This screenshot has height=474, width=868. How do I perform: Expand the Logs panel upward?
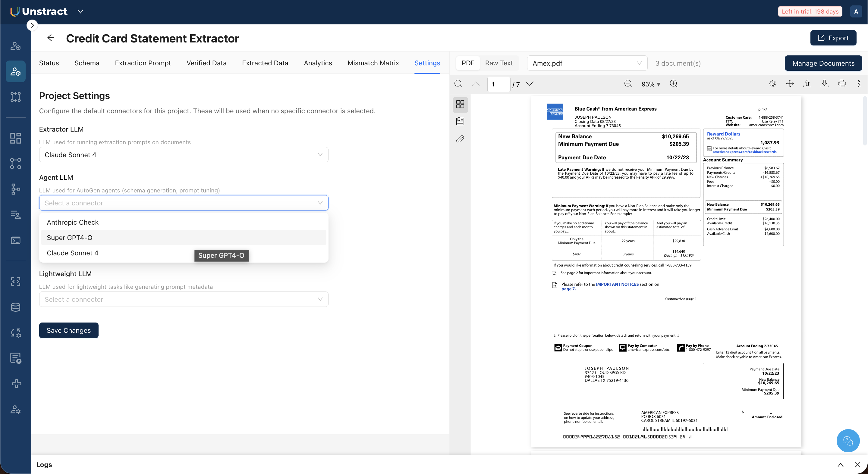840,465
